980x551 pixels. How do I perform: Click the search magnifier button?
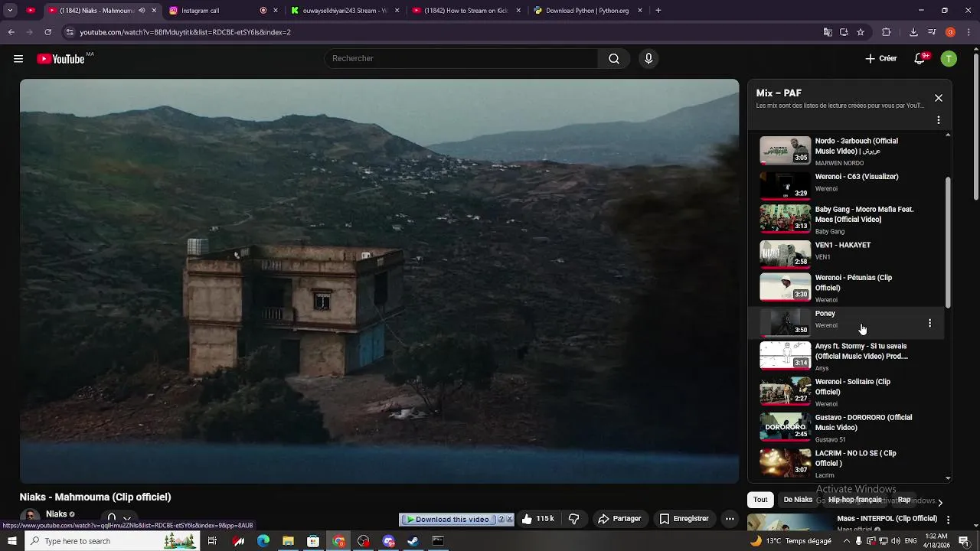coord(614,59)
